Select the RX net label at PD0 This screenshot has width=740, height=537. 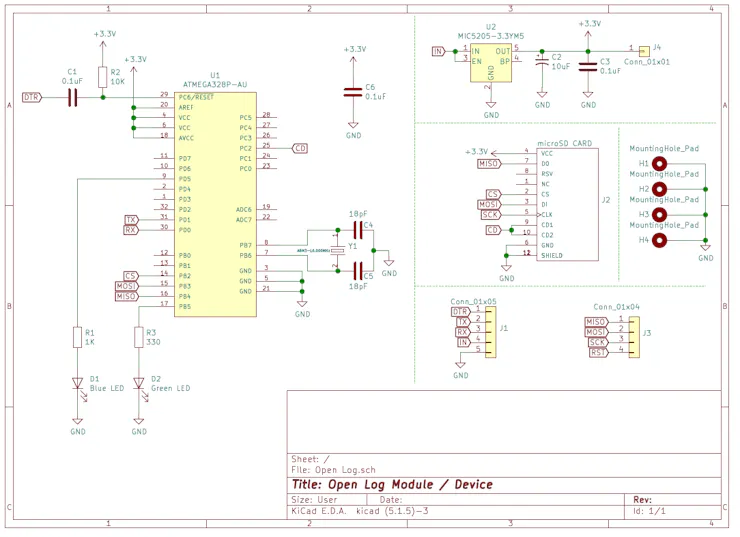click(131, 230)
